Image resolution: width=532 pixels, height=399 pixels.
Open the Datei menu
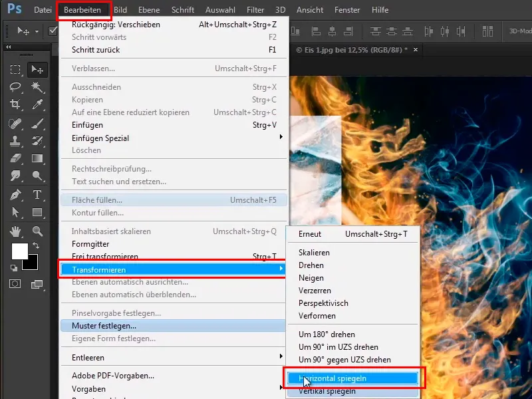click(43, 10)
